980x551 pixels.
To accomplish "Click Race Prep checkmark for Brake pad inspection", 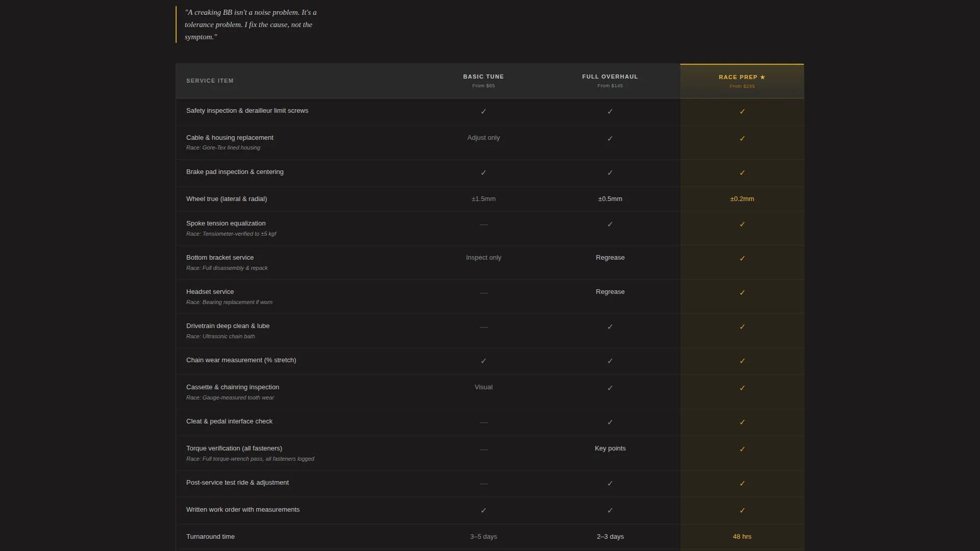I will point(742,172).
